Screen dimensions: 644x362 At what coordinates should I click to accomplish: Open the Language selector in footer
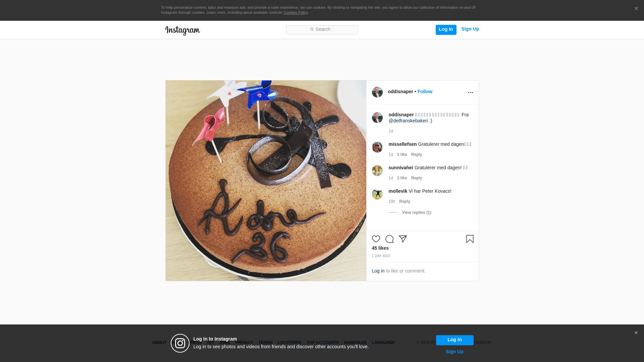click(x=383, y=343)
